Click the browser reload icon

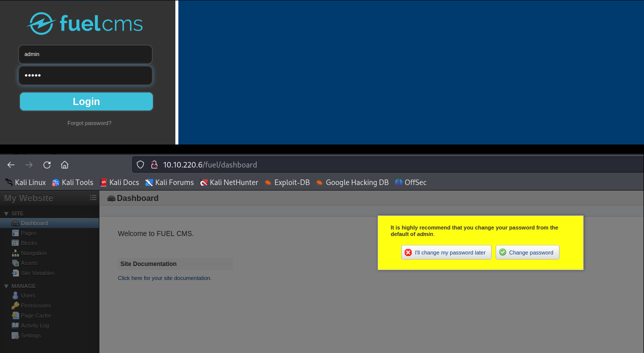click(x=47, y=165)
